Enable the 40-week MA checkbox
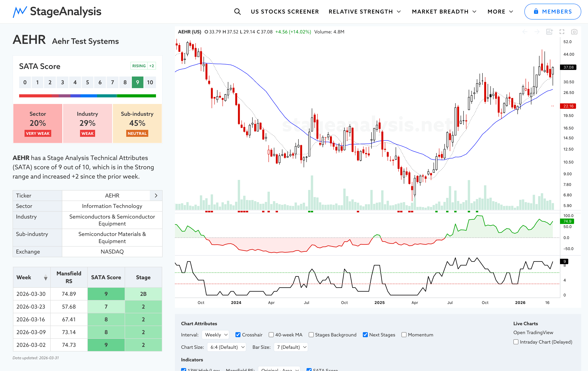 coord(271,335)
